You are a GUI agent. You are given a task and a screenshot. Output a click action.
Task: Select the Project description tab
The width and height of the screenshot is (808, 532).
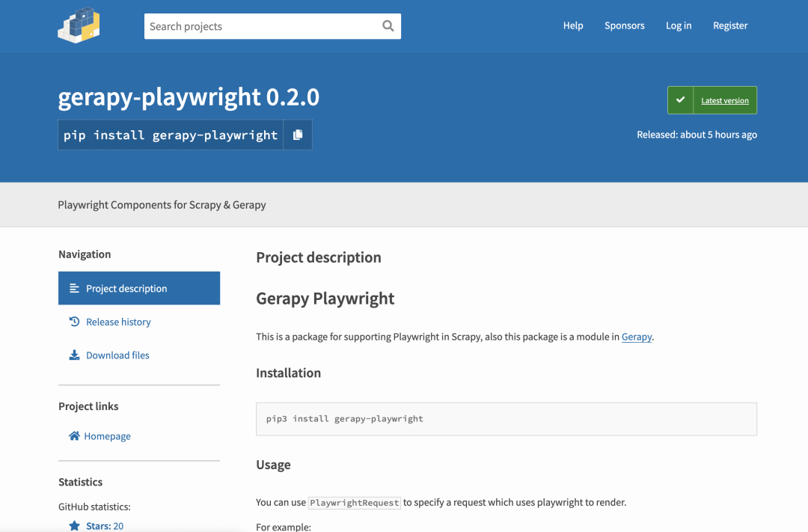tap(139, 288)
